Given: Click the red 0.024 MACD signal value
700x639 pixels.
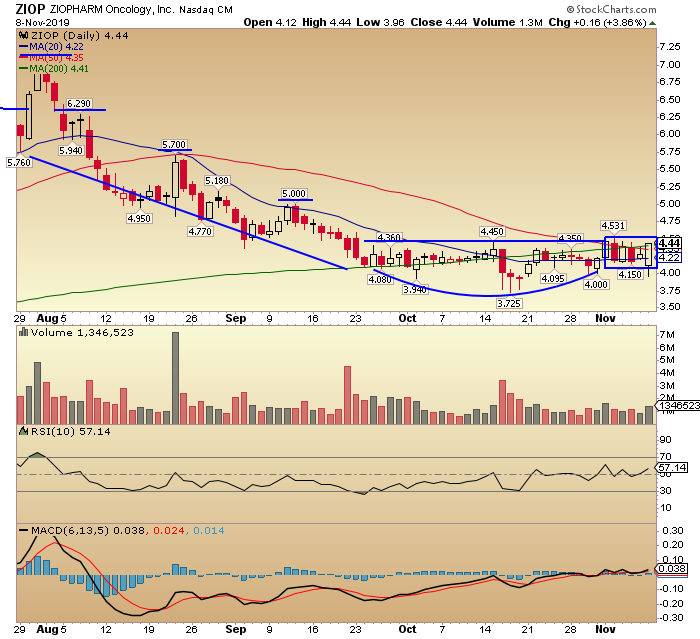Looking at the screenshot, I should tap(169, 530).
